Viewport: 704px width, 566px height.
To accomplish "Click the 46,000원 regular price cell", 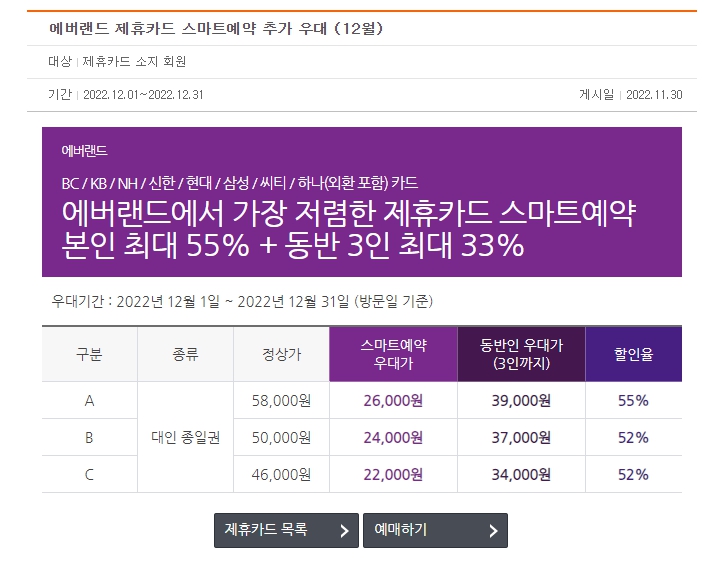I will (282, 474).
